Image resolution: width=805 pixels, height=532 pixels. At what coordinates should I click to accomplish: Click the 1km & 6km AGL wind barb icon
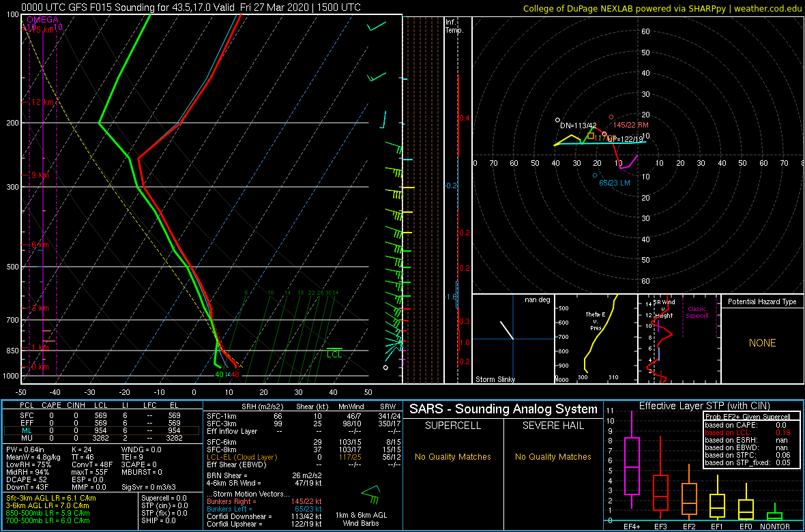point(370,494)
